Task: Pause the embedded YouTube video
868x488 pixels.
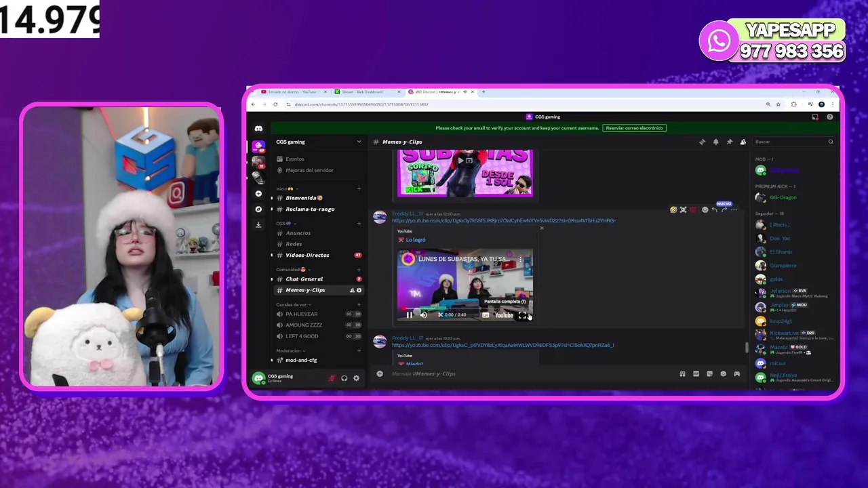Action: [x=409, y=314]
